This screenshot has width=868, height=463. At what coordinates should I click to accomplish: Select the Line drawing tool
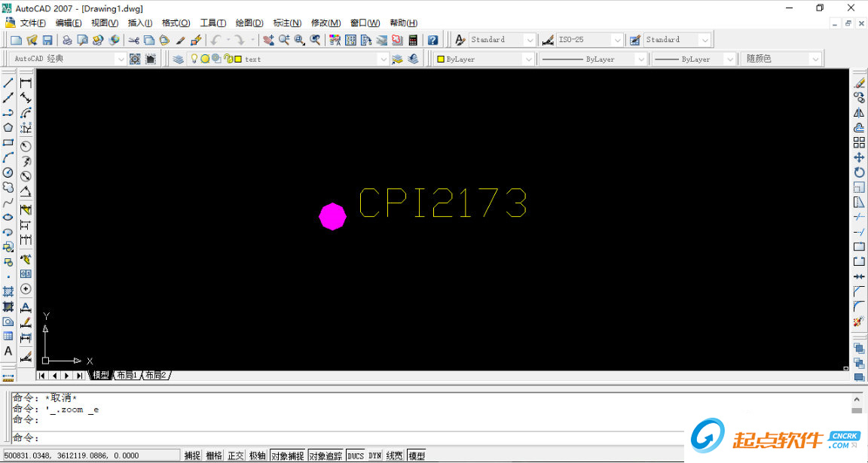[x=8, y=83]
